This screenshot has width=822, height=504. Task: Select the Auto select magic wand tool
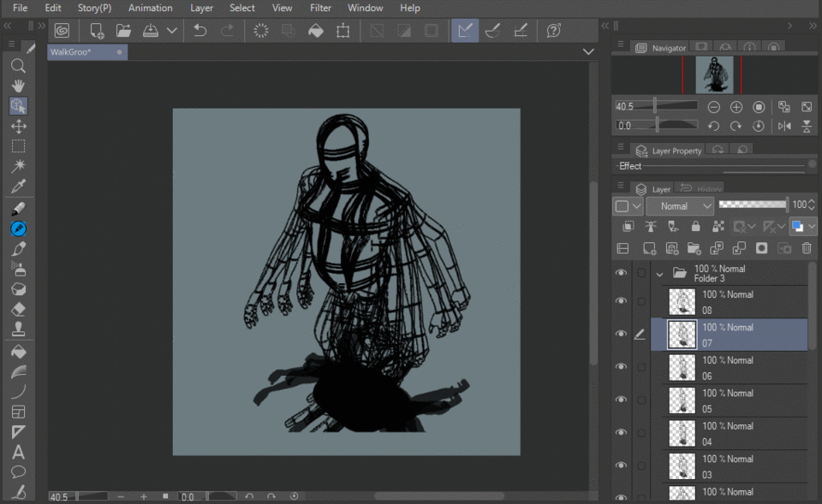tap(18, 166)
